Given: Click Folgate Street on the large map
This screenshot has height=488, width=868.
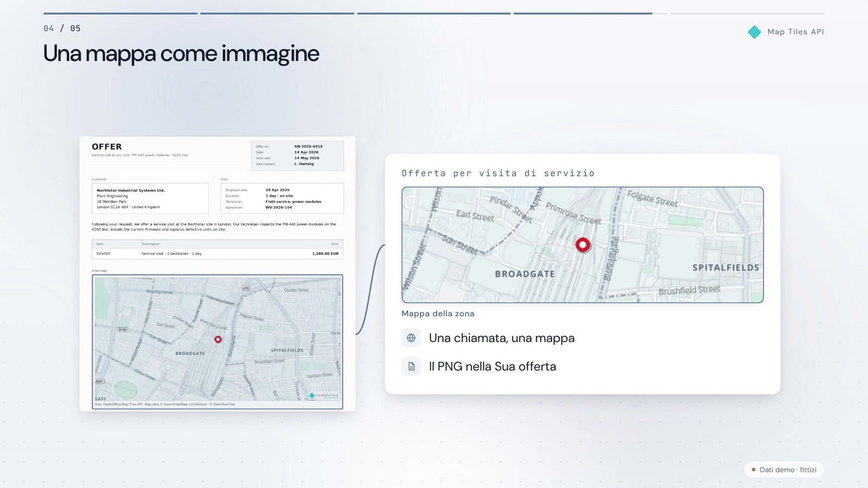Looking at the screenshot, I should [x=652, y=199].
